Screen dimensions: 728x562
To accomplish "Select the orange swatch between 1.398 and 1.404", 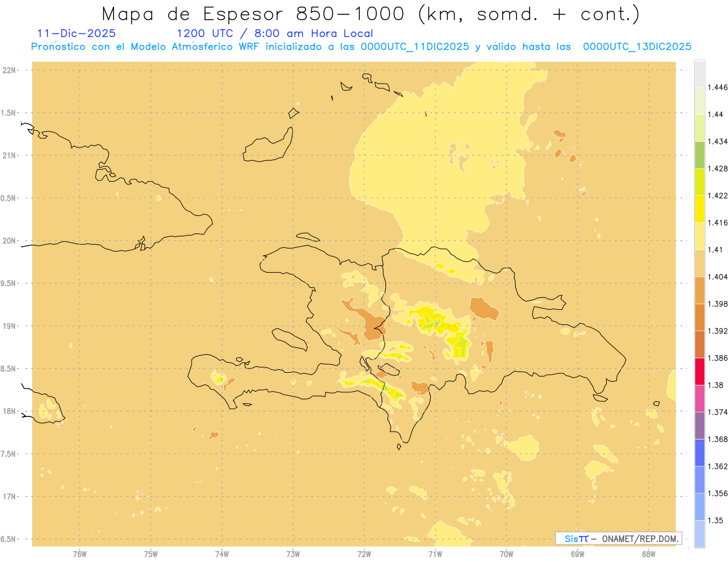I will point(699,290).
